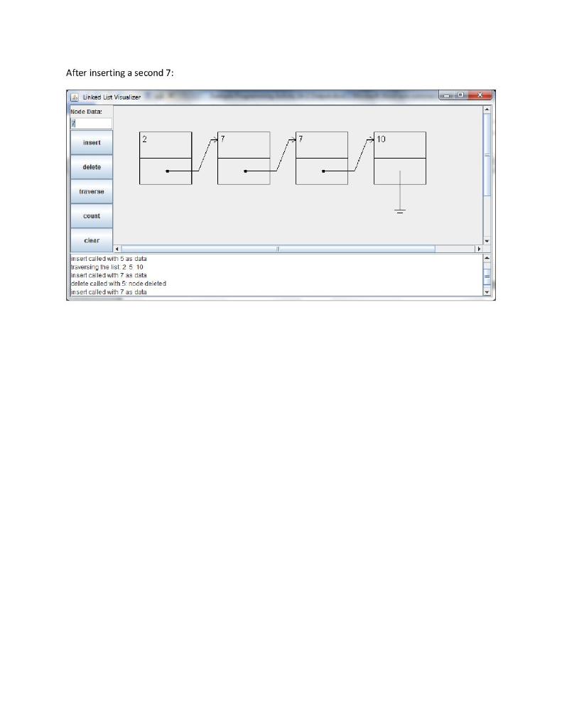Minimize the Linked List Visualizer window
The image size is (562, 728).
point(446,95)
